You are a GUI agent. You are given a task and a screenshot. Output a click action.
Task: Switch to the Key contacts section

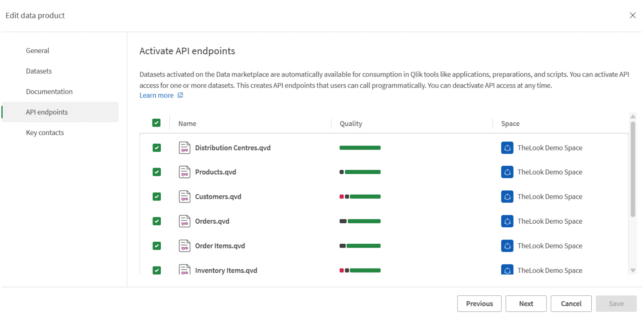pos(45,133)
